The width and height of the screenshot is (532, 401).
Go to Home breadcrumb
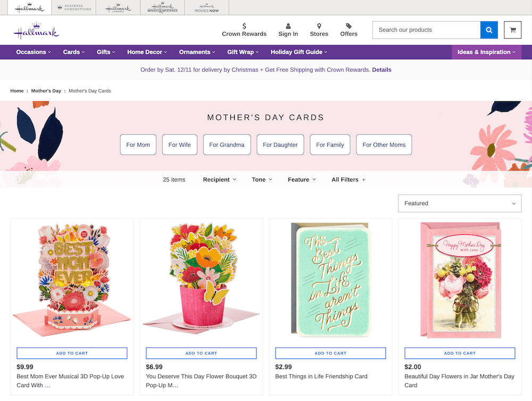[x=17, y=91]
